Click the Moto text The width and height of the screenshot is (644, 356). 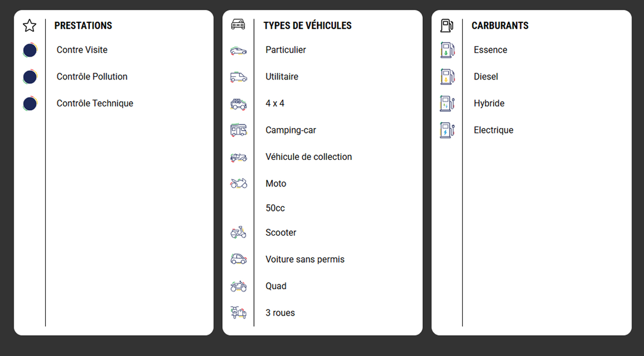tap(276, 184)
